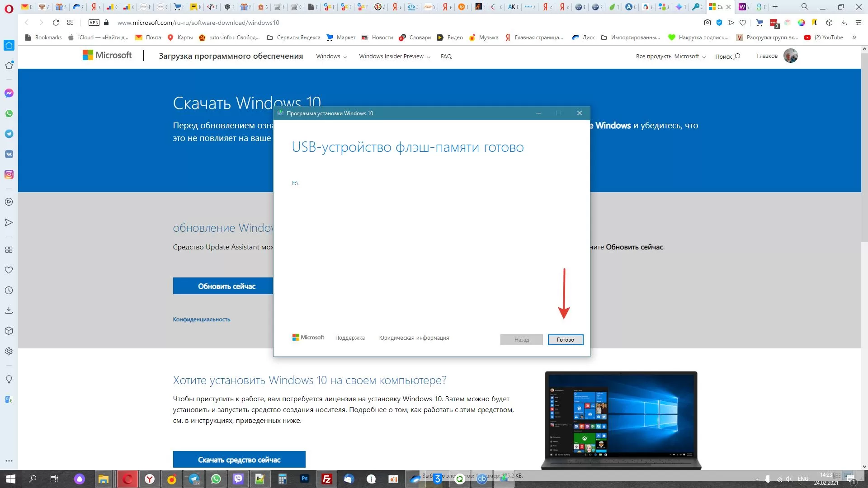Open Opera sidebar settings gear
The image size is (868, 488).
point(9,352)
